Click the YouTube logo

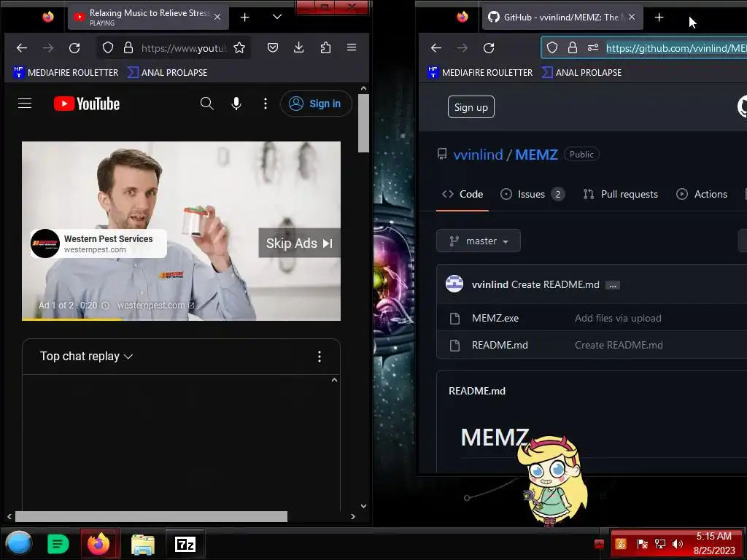86,104
